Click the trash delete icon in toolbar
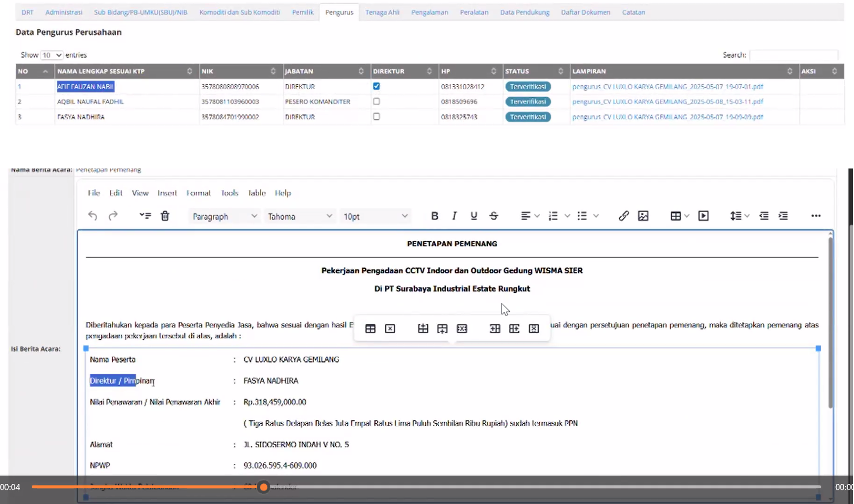This screenshot has width=854, height=504. point(165,216)
